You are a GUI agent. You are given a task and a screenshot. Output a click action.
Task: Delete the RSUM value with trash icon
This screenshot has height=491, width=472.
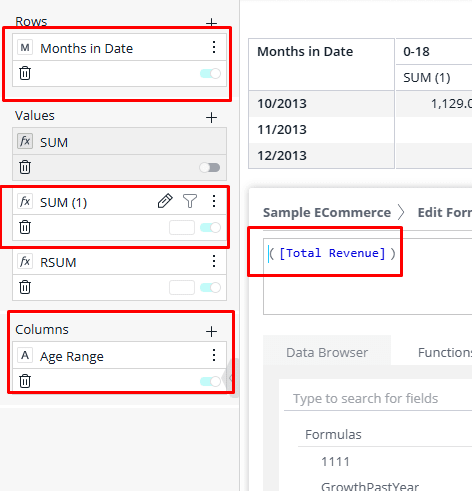(25, 287)
